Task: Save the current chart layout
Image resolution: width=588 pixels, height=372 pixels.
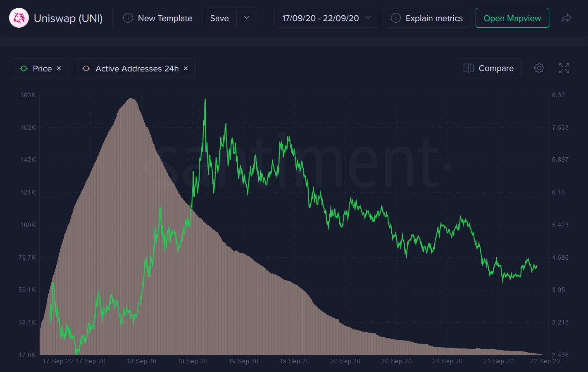Action: click(219, 18)
